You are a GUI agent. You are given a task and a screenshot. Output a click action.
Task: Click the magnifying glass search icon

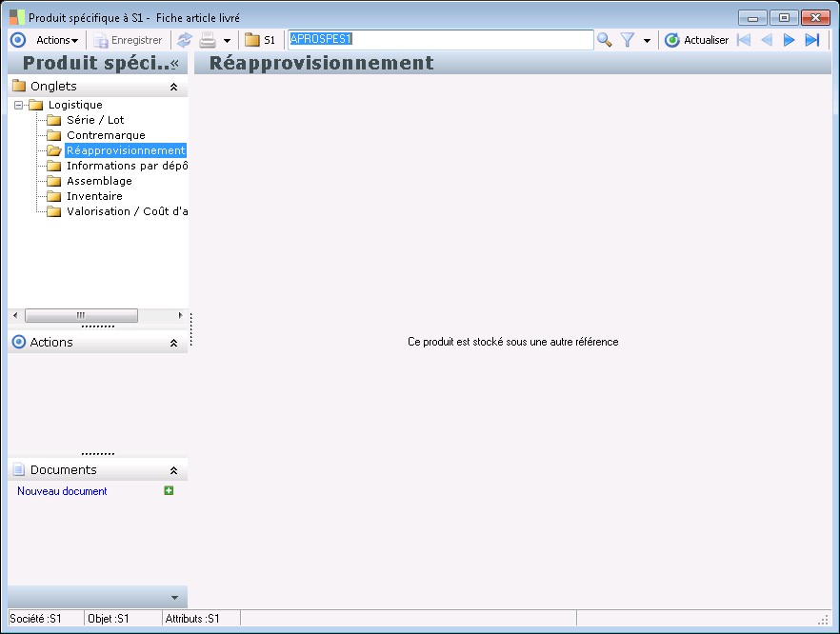pos(604,40)
